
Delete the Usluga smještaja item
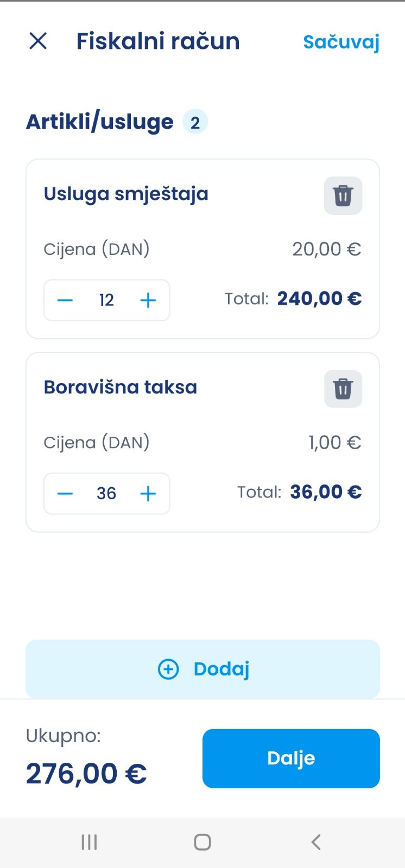click(343, 195)
